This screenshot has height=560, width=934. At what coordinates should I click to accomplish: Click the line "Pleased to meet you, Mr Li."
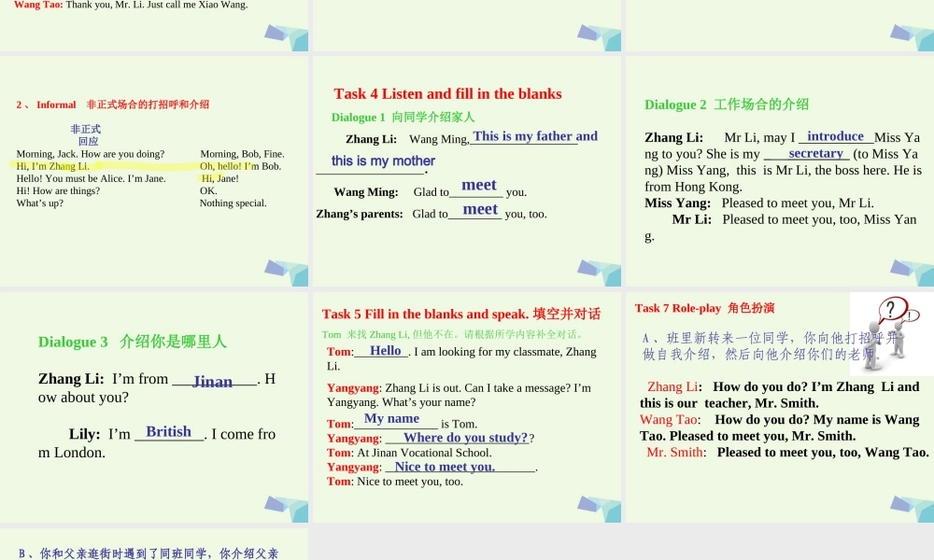798,203
